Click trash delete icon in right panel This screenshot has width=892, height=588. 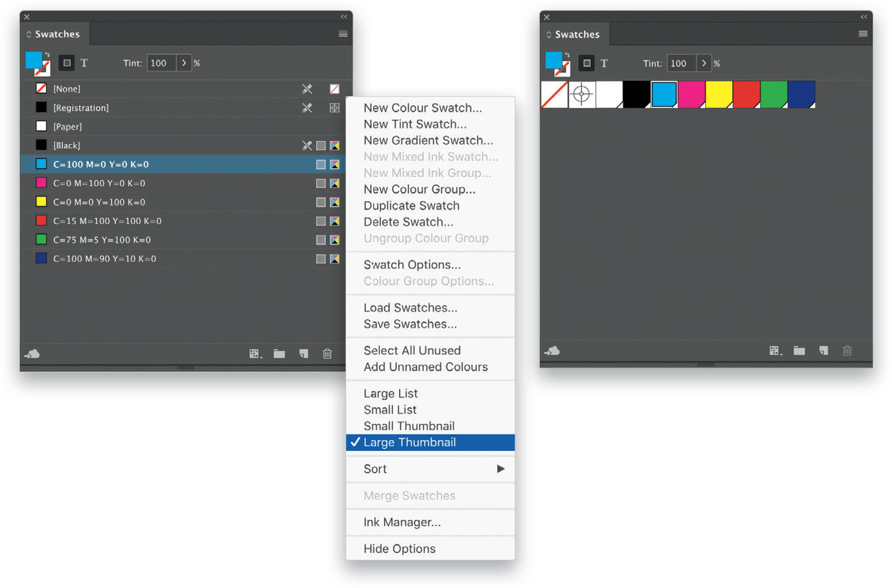coord(847,351)
